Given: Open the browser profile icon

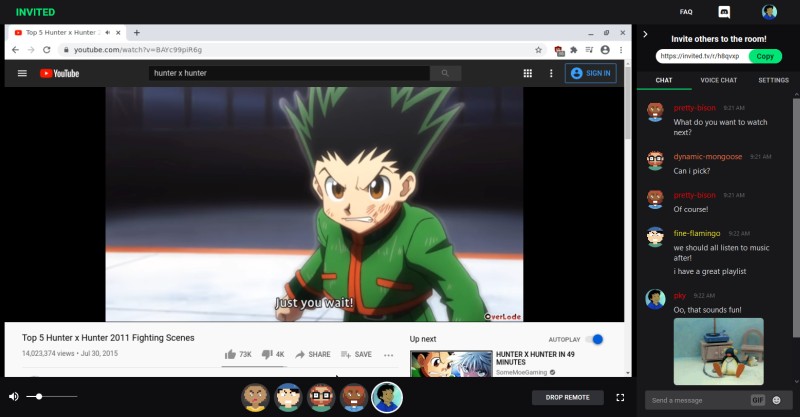Looking at the screenshot, I should click(605, 50).
